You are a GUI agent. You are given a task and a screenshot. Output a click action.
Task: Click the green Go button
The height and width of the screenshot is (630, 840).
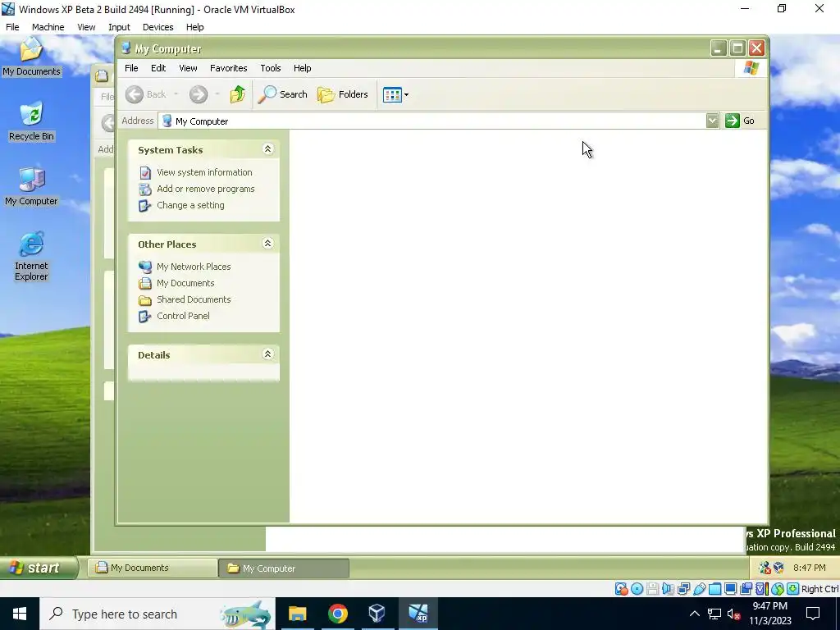740,121
